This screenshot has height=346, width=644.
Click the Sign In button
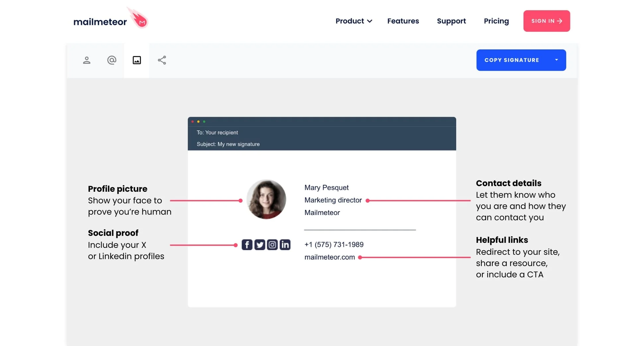547,21
